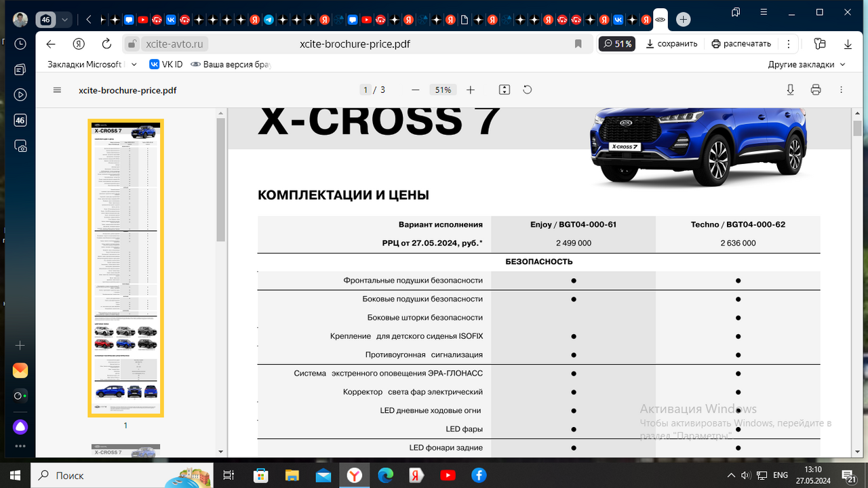Download the PDF from viewer toolbar

790,90
